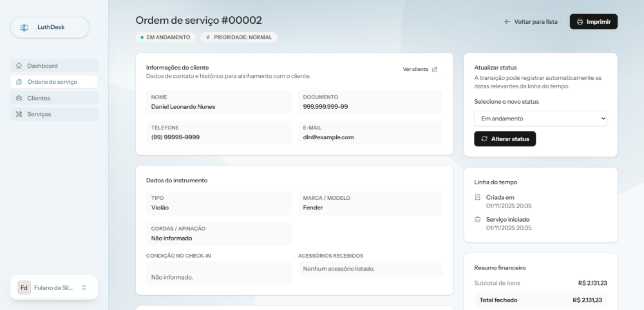Click the Dashboard home icon
The width and height of the screenshot is (644, 310).
coord(19,66)
